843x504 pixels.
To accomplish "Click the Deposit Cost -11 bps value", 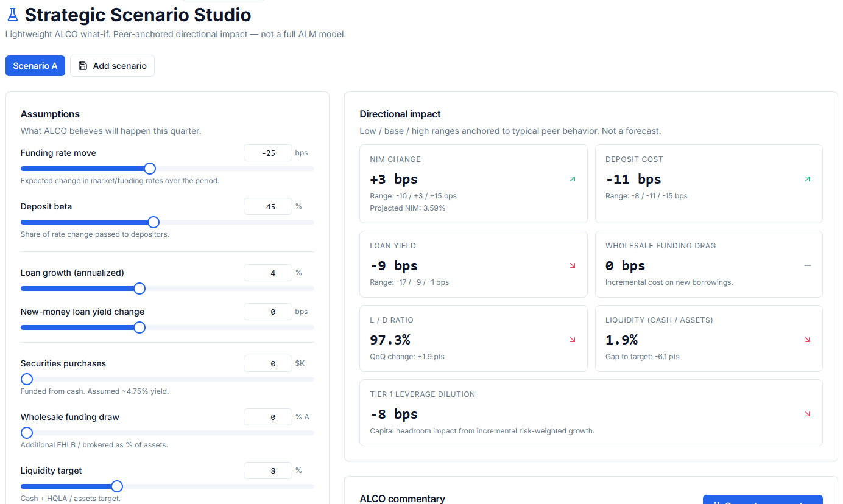I will click(633, 179).
